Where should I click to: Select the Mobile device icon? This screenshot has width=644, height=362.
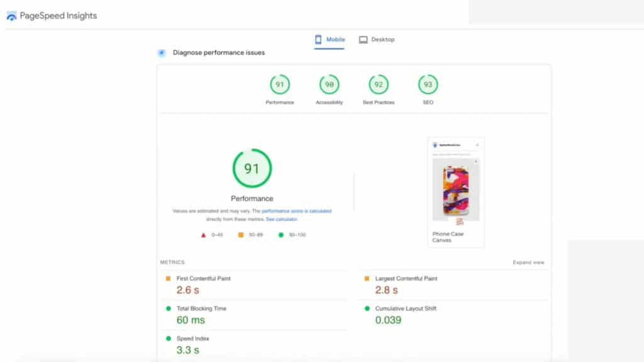click(318, 39)
